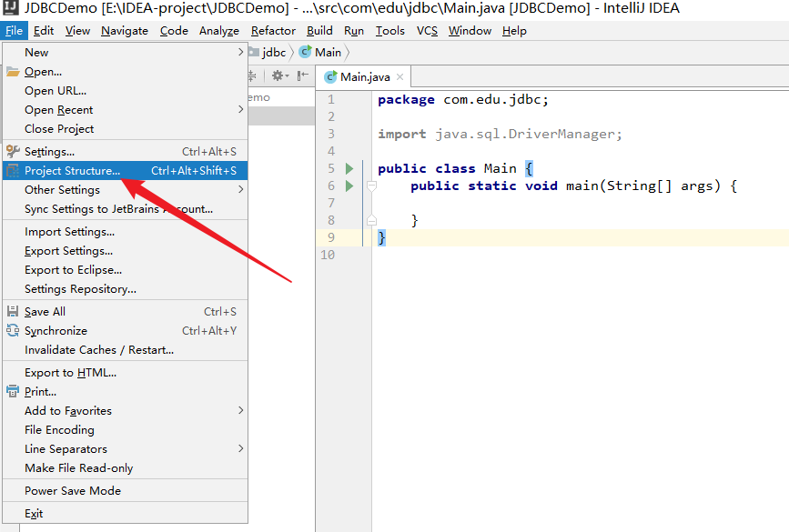Open the Build menu
The width and height of the screenshot is (789, 532).
(319, 31)
